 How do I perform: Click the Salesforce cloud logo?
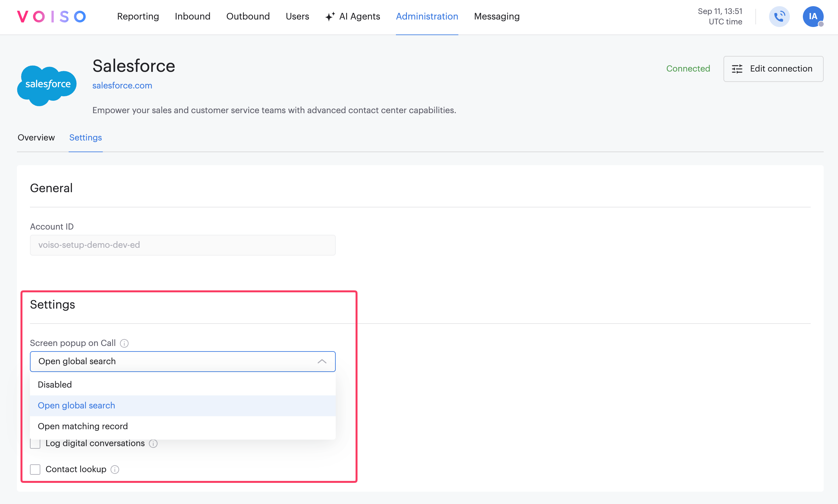click(47, 85)
